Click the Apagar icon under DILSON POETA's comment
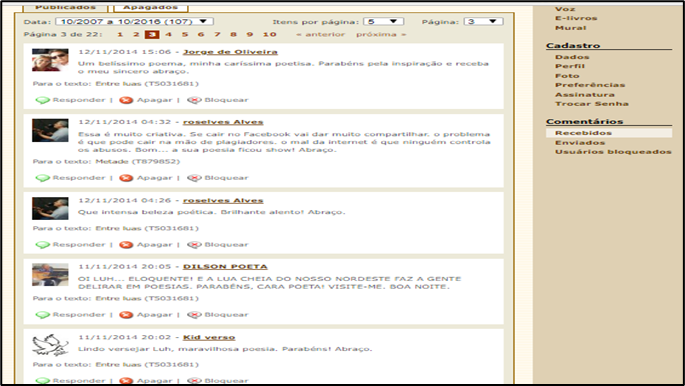 [126, 314]
